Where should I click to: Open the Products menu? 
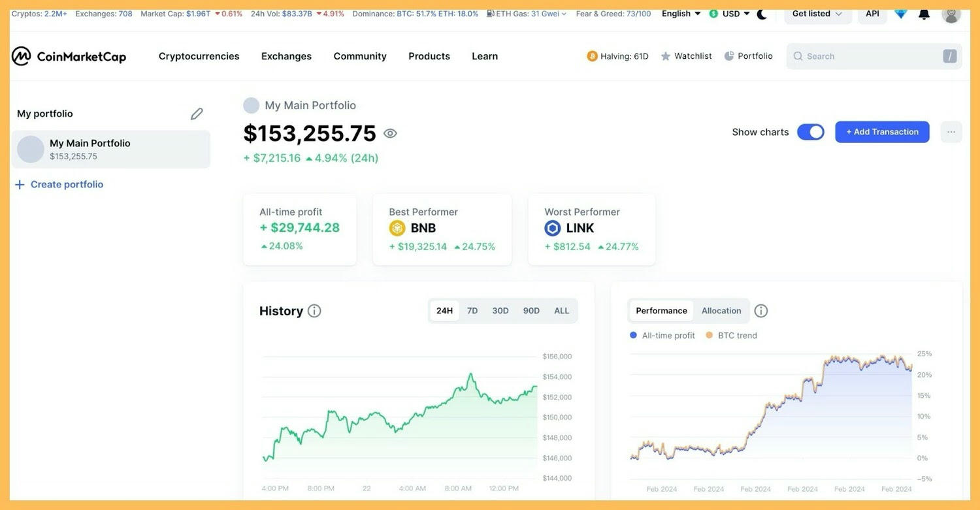coord(429,56)
